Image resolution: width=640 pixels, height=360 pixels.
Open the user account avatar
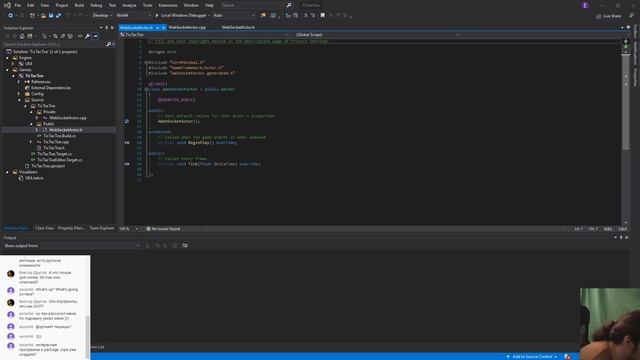click(x=585, y=5)
